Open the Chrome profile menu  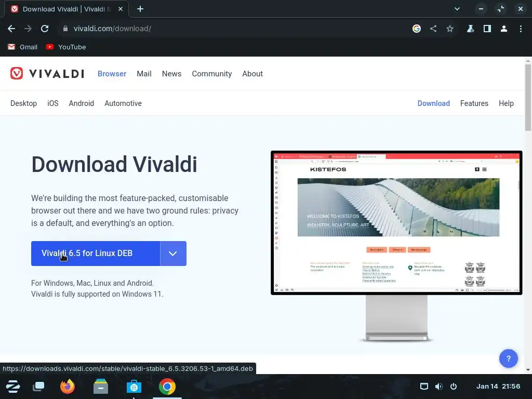click(504, 29)
